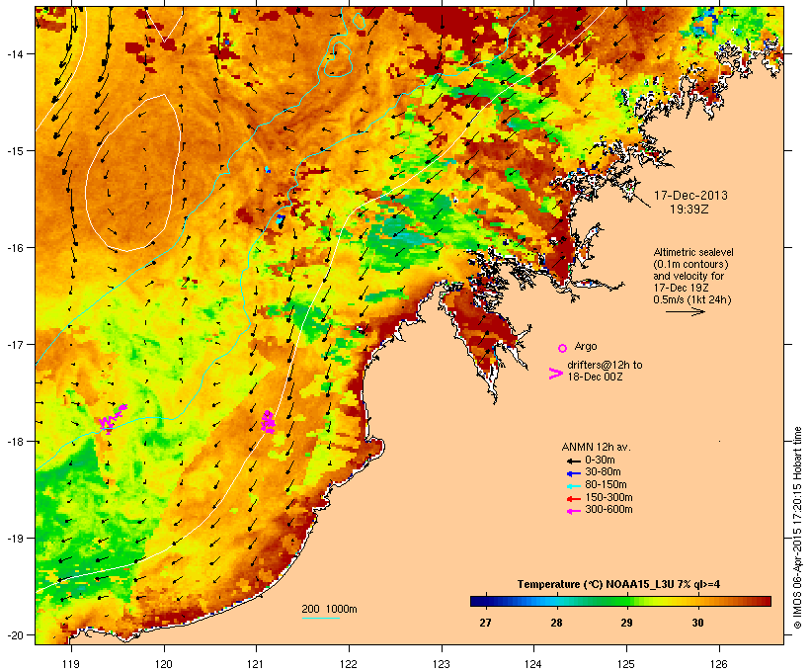810x672 pixels.
Task: Click the 'drifters@12h to' legend text
Action: 605,365
